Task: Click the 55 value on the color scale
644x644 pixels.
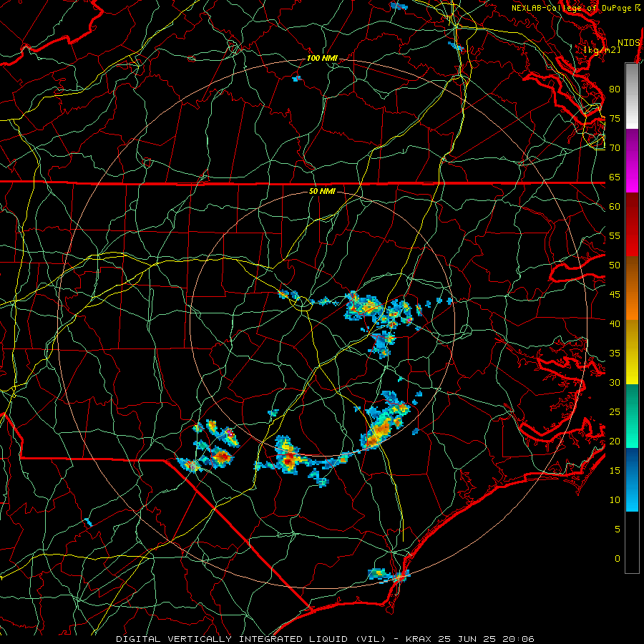Action: 615,236
